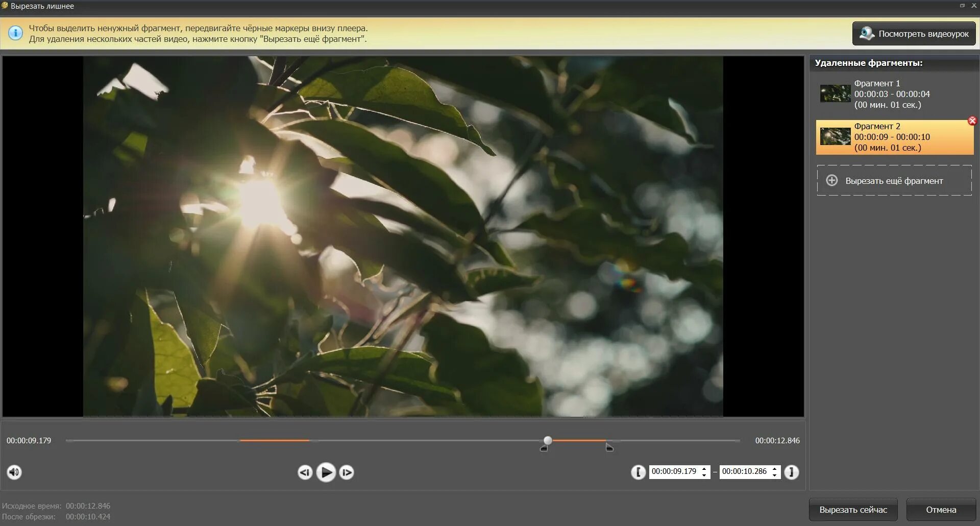980x526 pixels.
Task: Click the Фрагмент 2 thumbnail
Action: click(x=835, y=136)
